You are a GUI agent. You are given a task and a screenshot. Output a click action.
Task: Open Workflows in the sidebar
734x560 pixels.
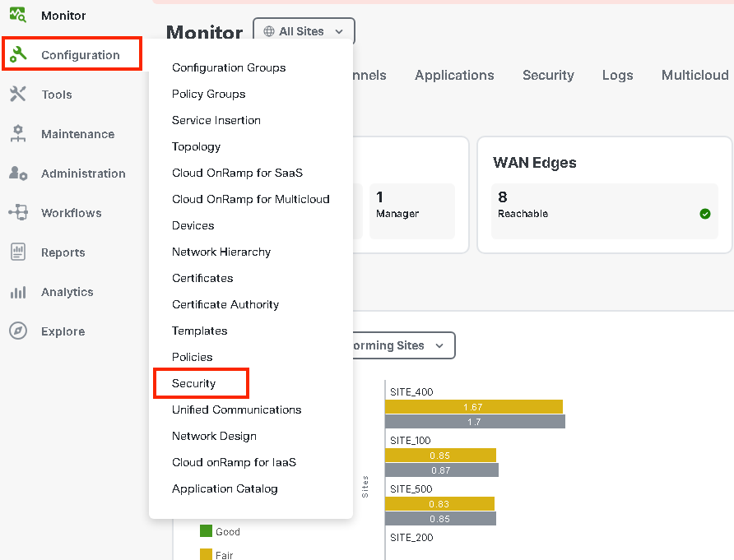point(71,213)
